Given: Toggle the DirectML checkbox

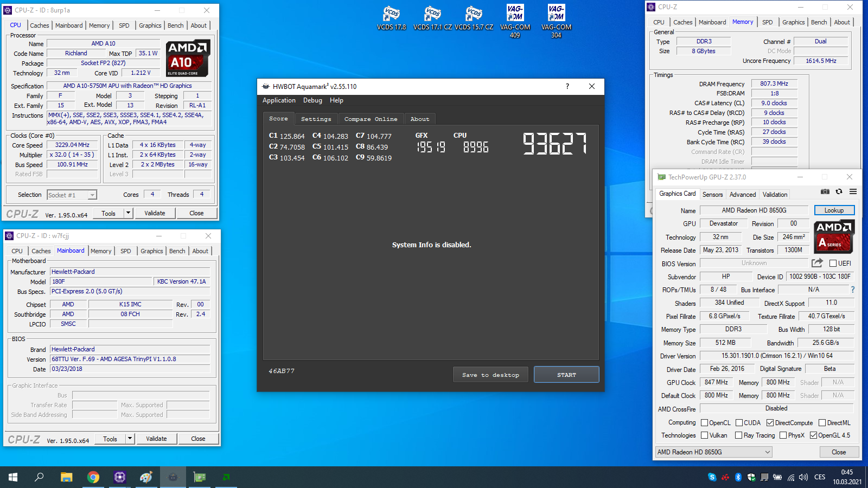Looking at the screenshot, I should click(x=822, y=423).
